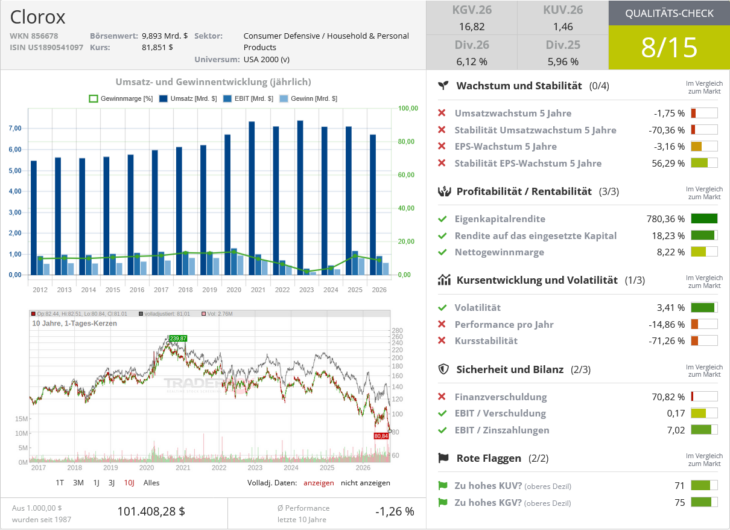Toggle Gewinn [Mrd. $] series in legend
Viewport: 730px width, 530px height.
308,99
